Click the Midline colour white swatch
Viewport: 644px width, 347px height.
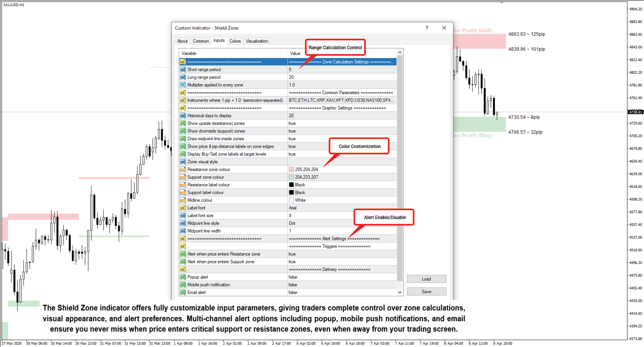(x=291, y=200)
